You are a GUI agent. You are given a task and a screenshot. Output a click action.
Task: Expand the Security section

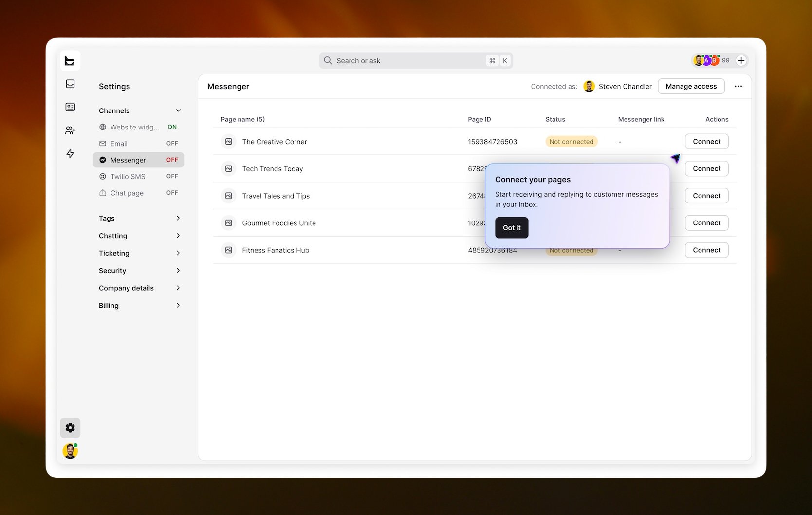140,271
